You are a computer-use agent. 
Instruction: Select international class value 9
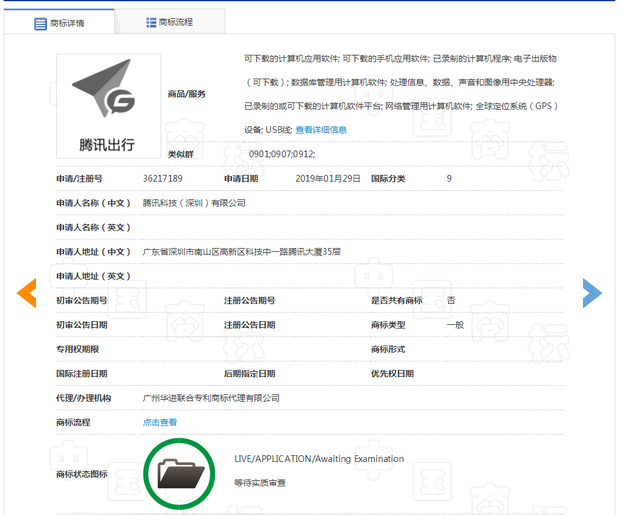point(449,179)
